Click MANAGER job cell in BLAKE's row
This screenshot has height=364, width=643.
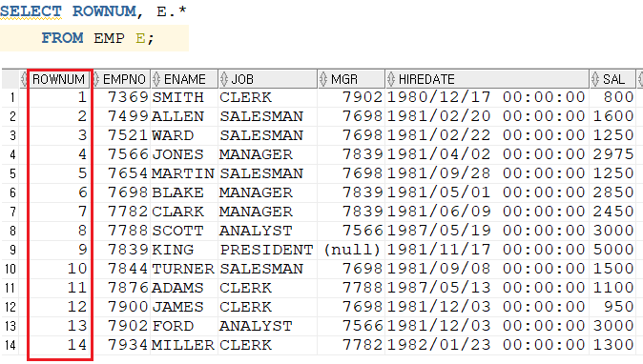268,192
